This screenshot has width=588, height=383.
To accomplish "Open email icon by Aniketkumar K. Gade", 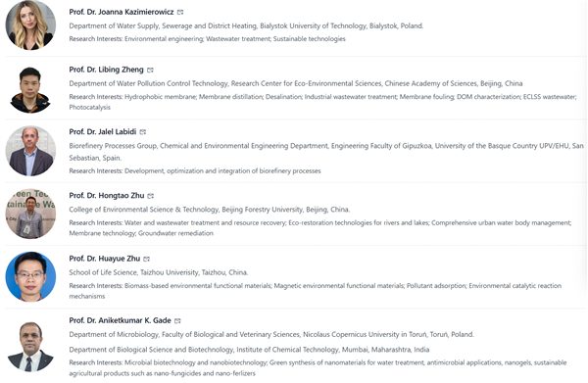I will 177,320.
